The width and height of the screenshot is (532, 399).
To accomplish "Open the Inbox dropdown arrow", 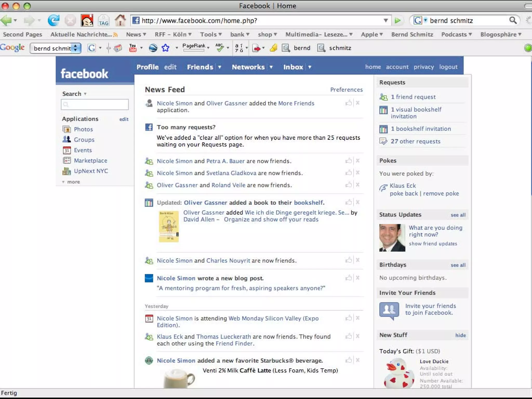I will click(x=310, y=67).
